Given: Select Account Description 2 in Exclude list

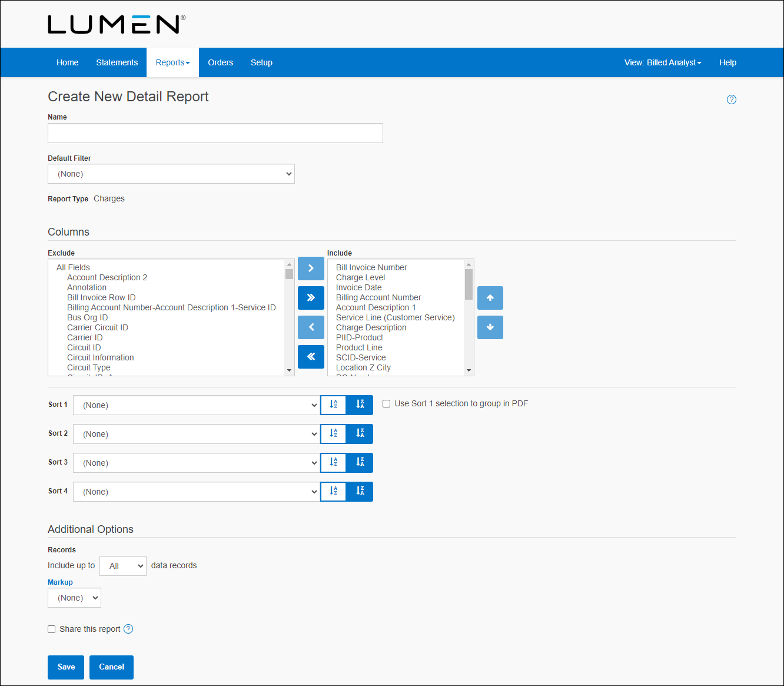Looking at the screenshot, I should click(107, 277).
